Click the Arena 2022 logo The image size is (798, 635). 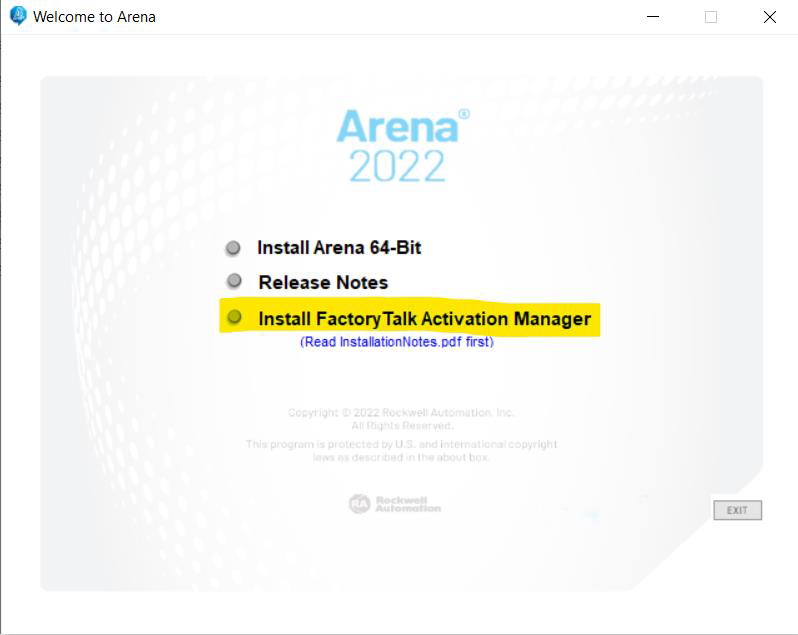click(403, 146)
